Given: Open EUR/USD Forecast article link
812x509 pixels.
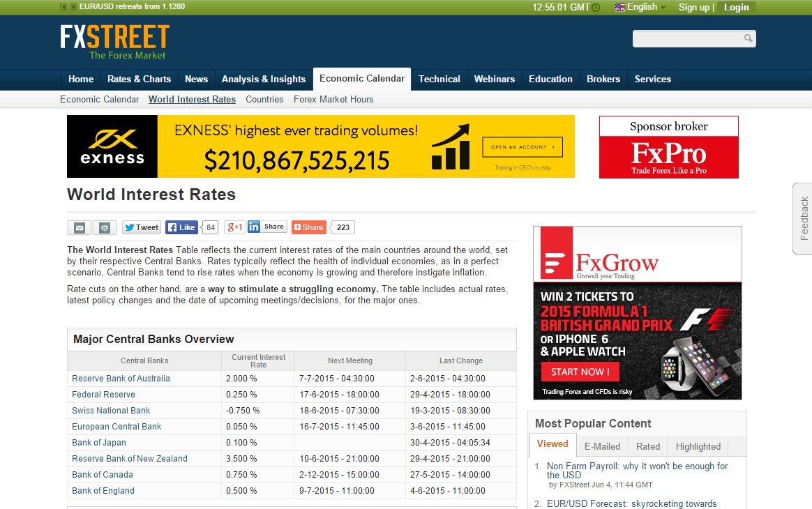Looking at the screenshot, I should click(x=632, y=504).
